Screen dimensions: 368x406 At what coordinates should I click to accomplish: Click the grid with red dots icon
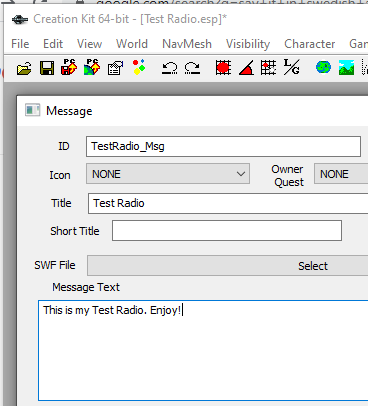(268, 68)
